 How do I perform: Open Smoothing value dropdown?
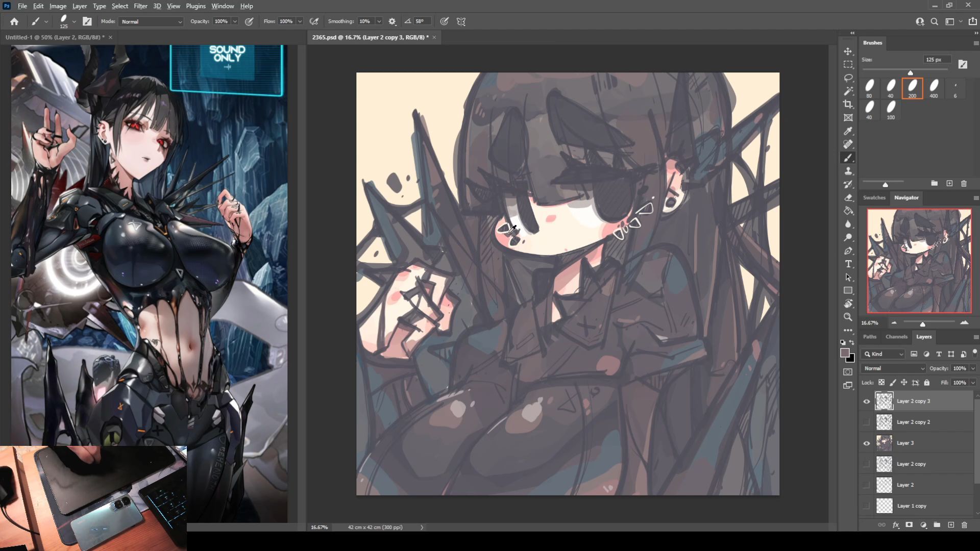(379, 21)
